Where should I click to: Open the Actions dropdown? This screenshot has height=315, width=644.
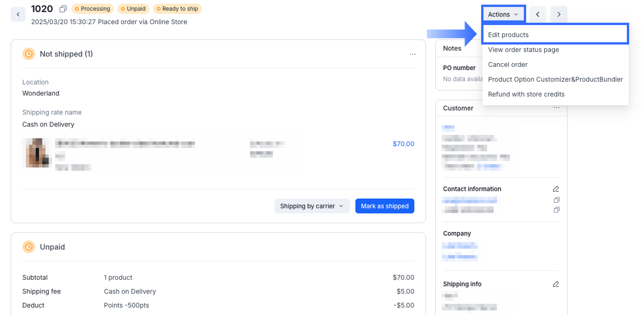click(503, 14)
